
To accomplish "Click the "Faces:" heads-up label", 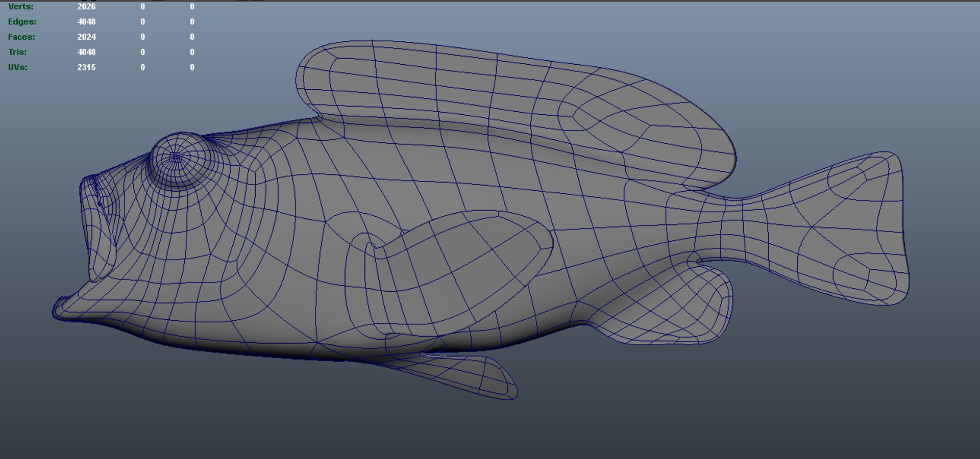I will (x=21, y=37).
